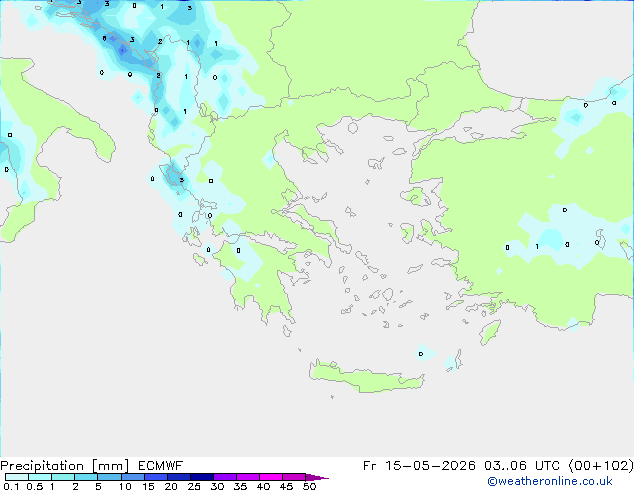Select the 'Precipitation [mm]' title text
634x490 pixels.
tap(65, 466)
